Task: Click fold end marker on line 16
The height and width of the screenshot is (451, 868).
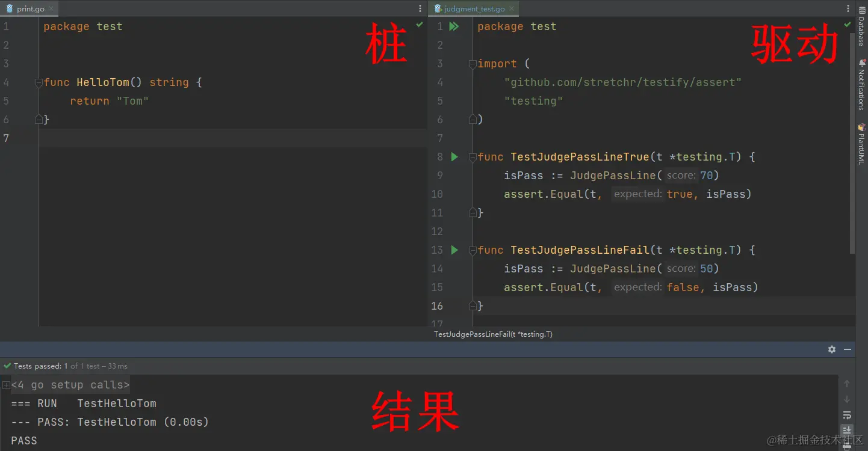Action: (x=473, y=306)
